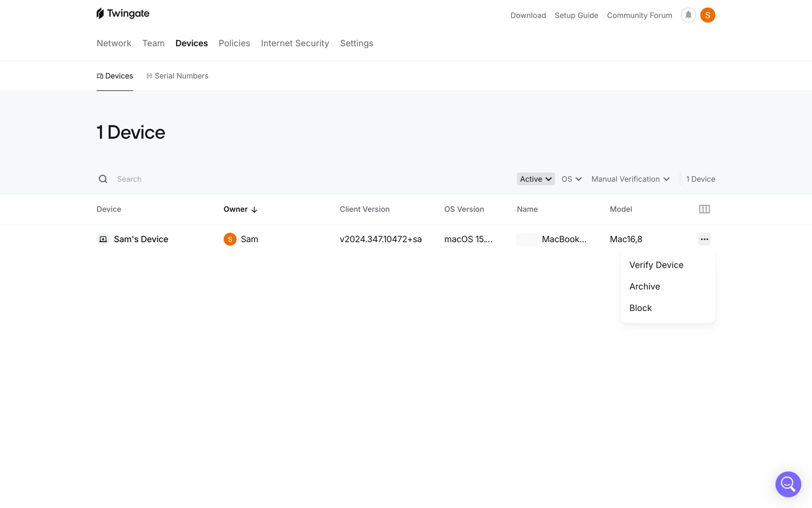This screenshot has height=508, width=812.
Task: Click the Sam's Device laptop icon
Action: [103, 239]
